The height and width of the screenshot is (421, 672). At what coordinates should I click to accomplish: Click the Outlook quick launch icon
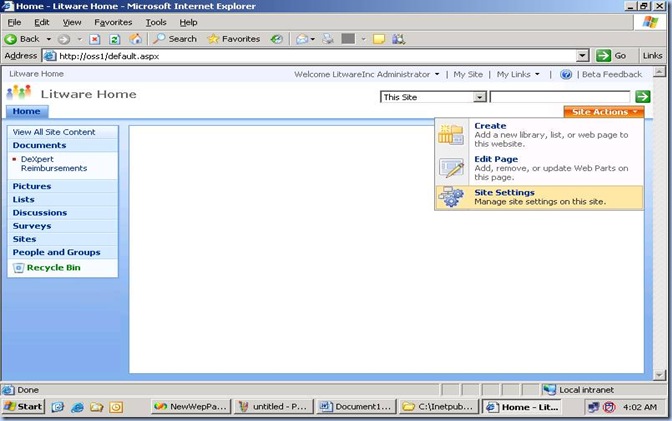pos(116,407)
